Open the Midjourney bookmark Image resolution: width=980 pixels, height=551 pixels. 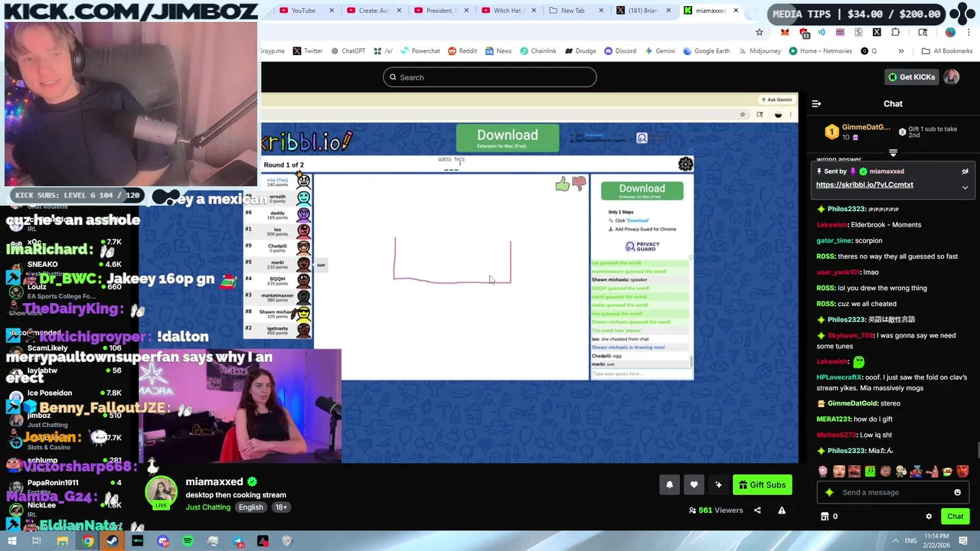click(759, 51)
